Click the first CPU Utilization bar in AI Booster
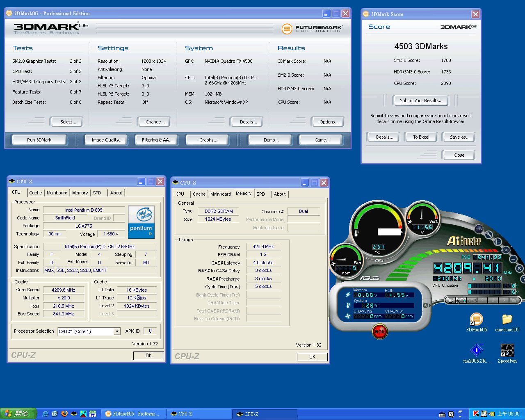 click(485, 286)
